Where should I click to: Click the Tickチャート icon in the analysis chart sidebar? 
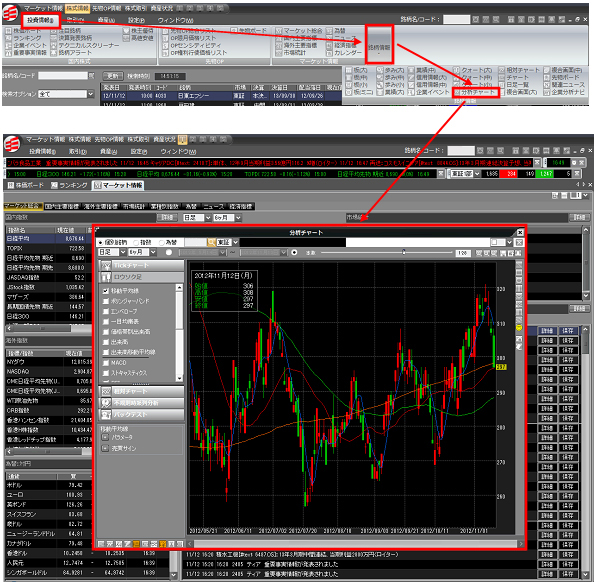tap(106, 265)
